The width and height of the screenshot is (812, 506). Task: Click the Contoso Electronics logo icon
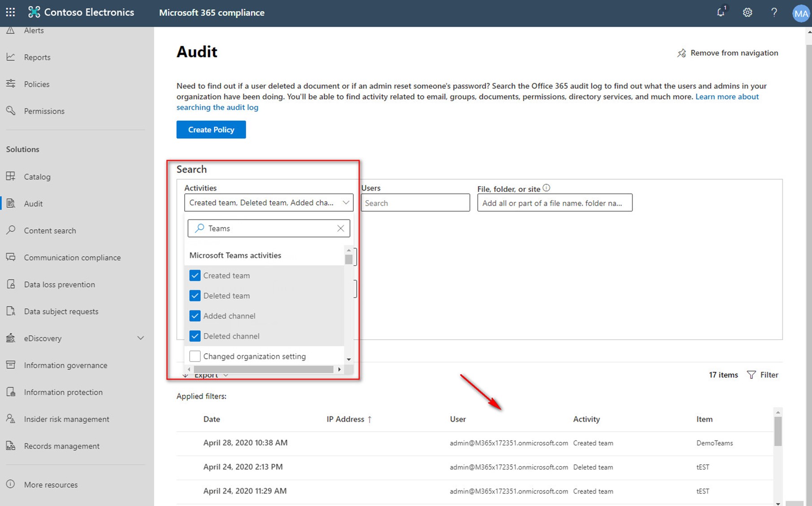coord(34,12)
